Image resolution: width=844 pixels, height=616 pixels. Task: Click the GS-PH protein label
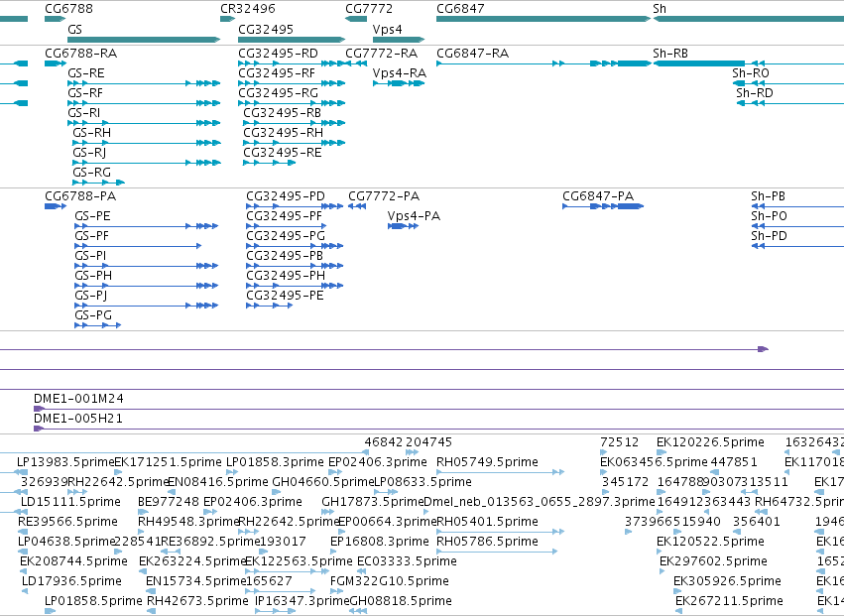(x=93, y=276)
